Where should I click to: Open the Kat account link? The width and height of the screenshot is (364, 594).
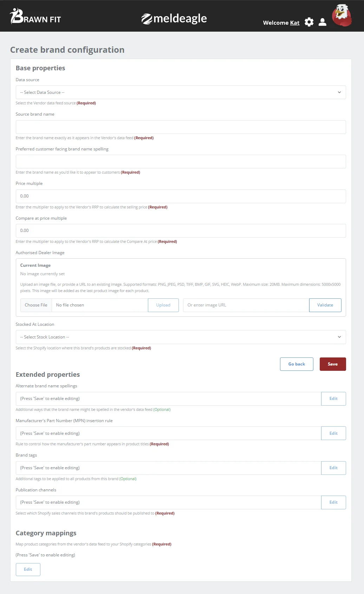[294, 22]
